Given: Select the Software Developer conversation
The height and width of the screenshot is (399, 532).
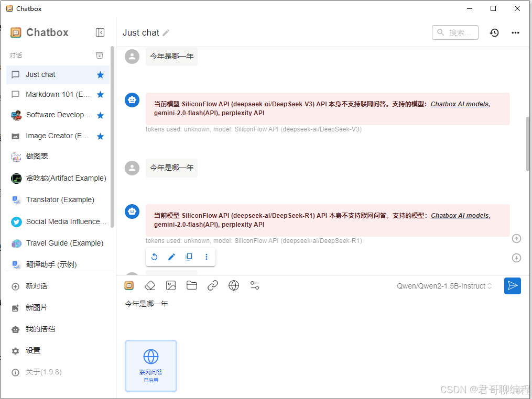Looking at the screenshot, I should 58,115.
